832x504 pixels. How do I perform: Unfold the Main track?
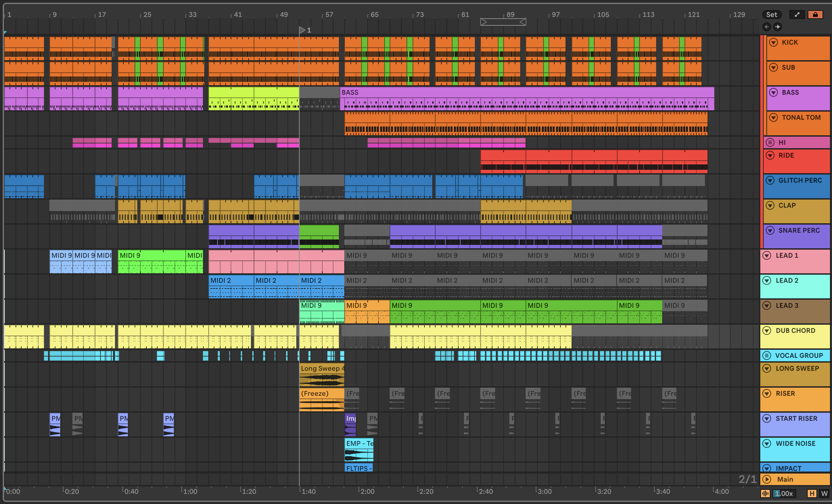(767, 479)
